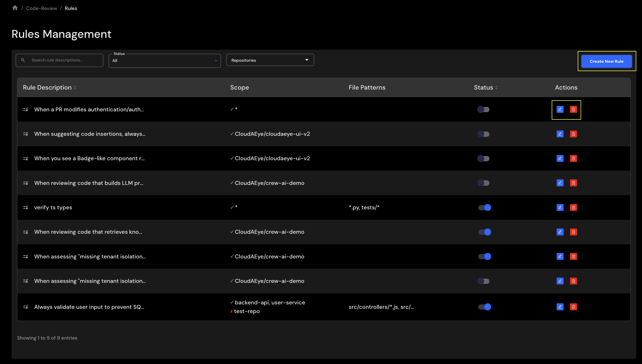Edit the 'verify ts types' rule

(560, 207)
